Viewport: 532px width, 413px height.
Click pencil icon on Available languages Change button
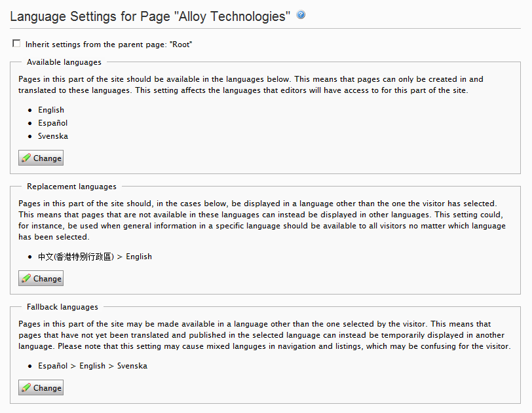pos(26,158)
